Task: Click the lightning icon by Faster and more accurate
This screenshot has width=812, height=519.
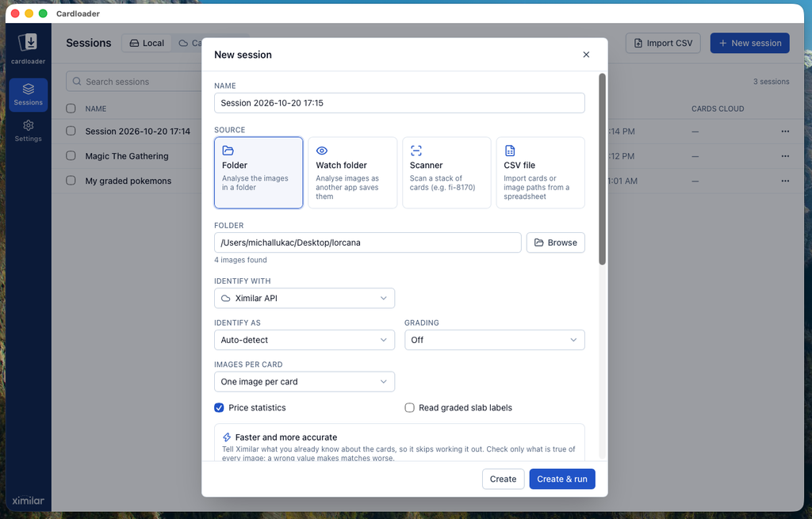Action: pos(227,437)
